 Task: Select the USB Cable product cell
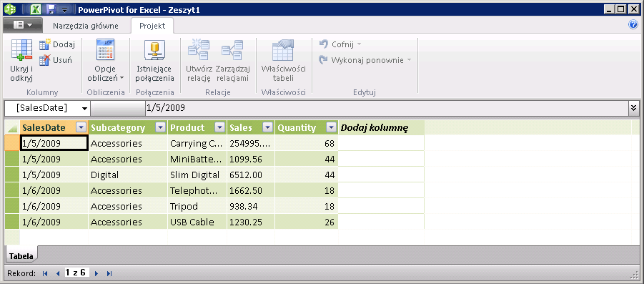point(197,222)
